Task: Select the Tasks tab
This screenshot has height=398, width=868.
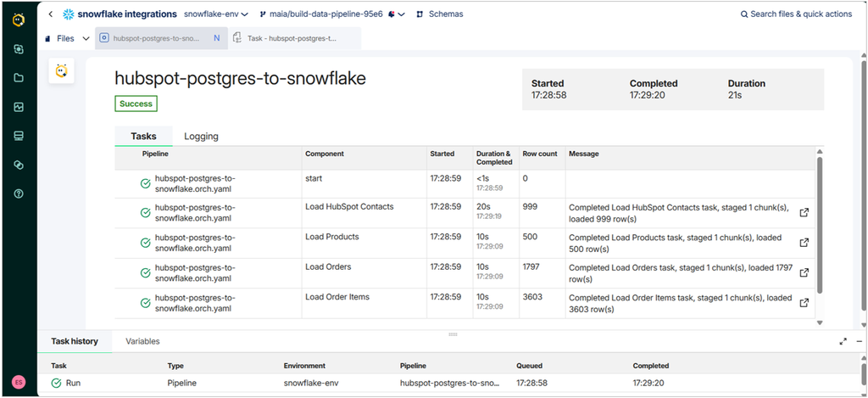Action: [x=143, y=136]
